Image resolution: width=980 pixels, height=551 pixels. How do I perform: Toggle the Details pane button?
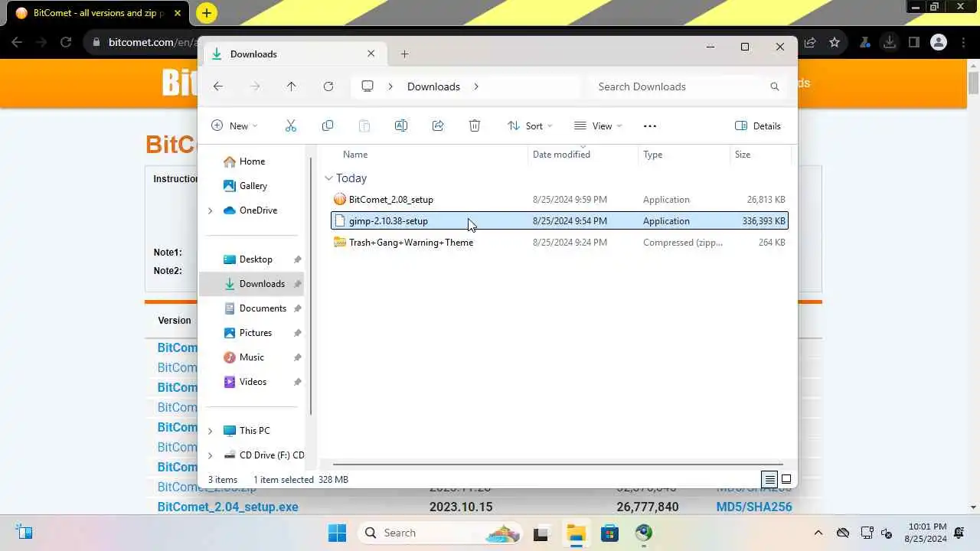[x=758, y=126]
